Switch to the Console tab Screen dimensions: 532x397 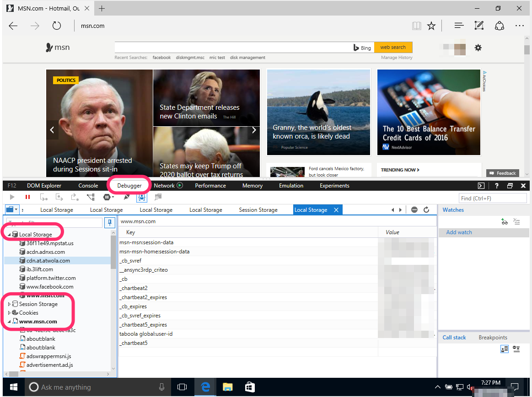[88, 186]
